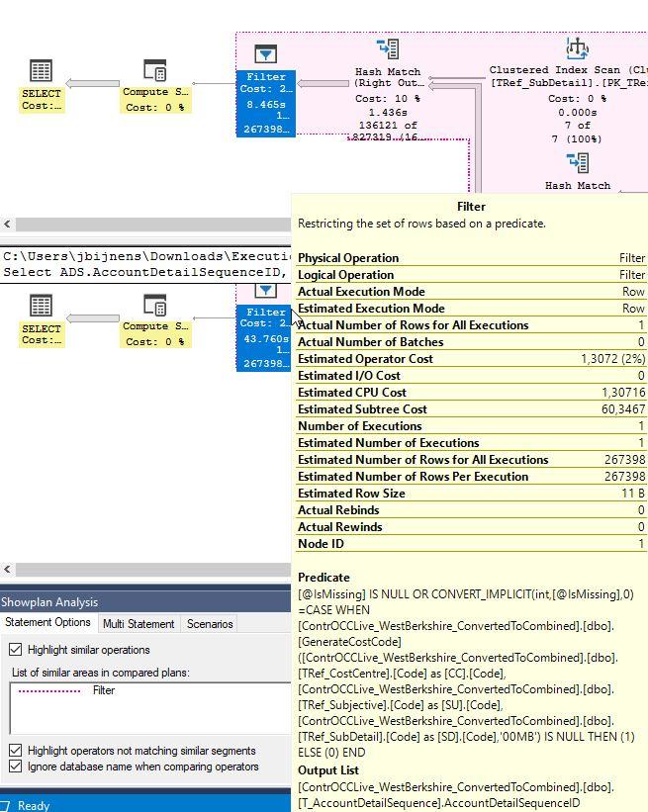Click the Compute Scalar icon in top plan
The width and height of the screenshot is (648, 812).
155,70
